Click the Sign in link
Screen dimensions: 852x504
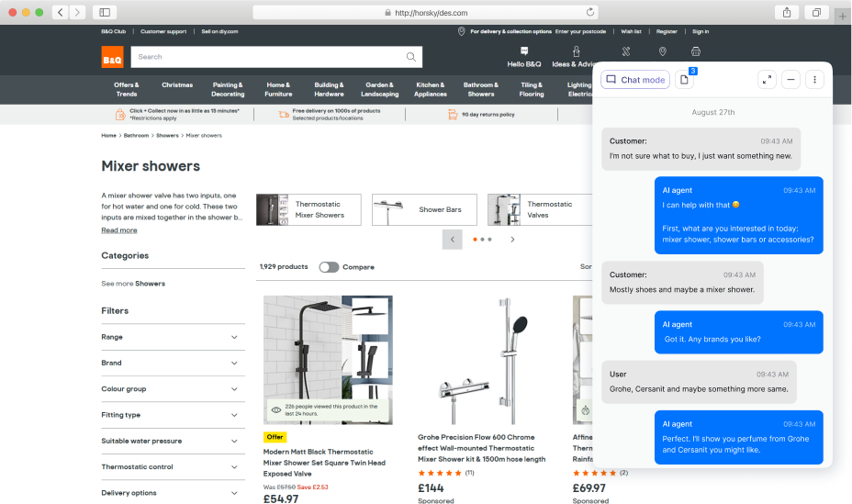pos(701,31)
